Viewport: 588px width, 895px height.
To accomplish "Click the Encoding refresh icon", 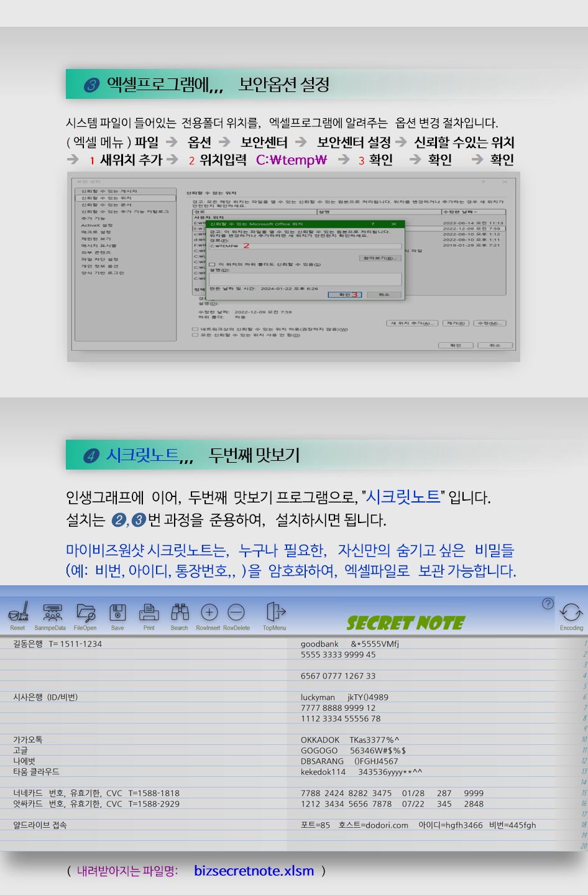I will click(x=571, y=613).
